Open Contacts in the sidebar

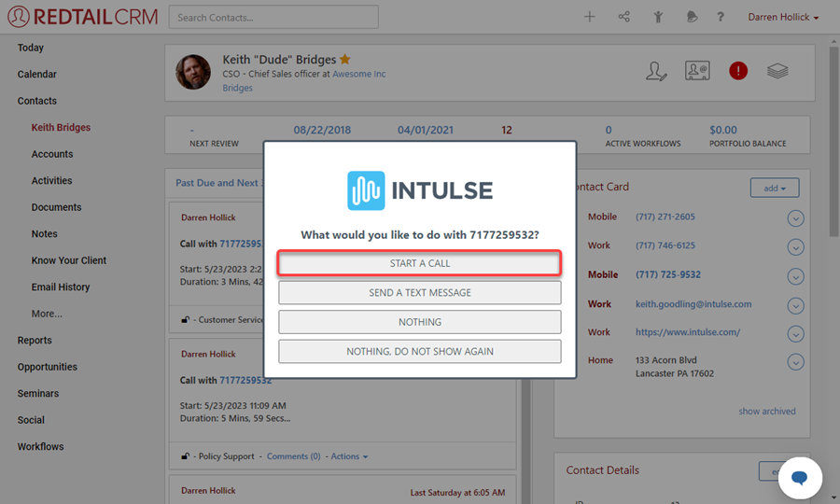(x=37, y=101)
